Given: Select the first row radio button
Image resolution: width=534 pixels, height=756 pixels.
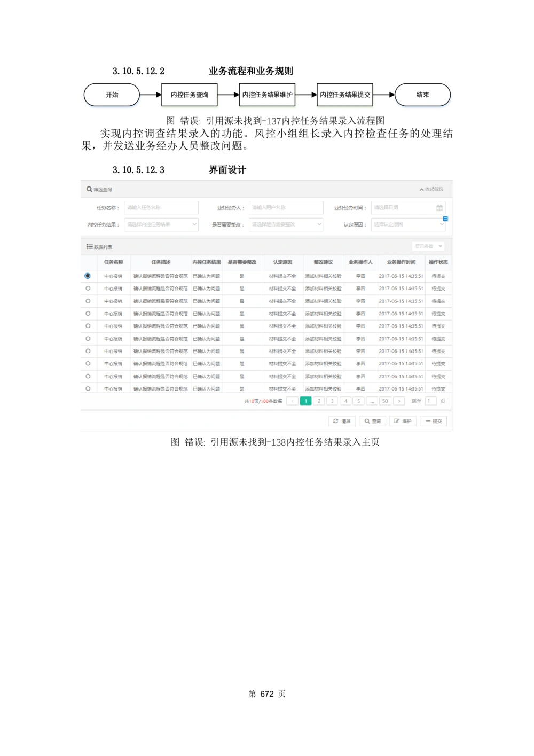Looking at the screenshot, I should point(88,276).
